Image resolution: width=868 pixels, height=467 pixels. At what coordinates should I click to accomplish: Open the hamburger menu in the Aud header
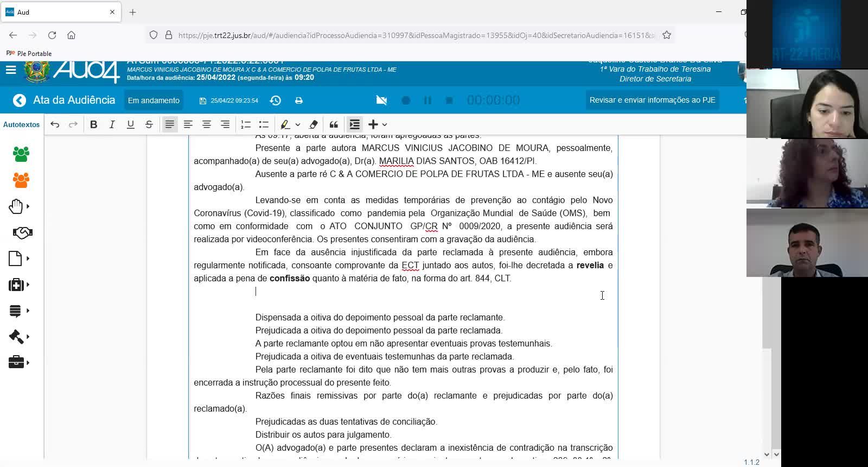click(11, 70)
